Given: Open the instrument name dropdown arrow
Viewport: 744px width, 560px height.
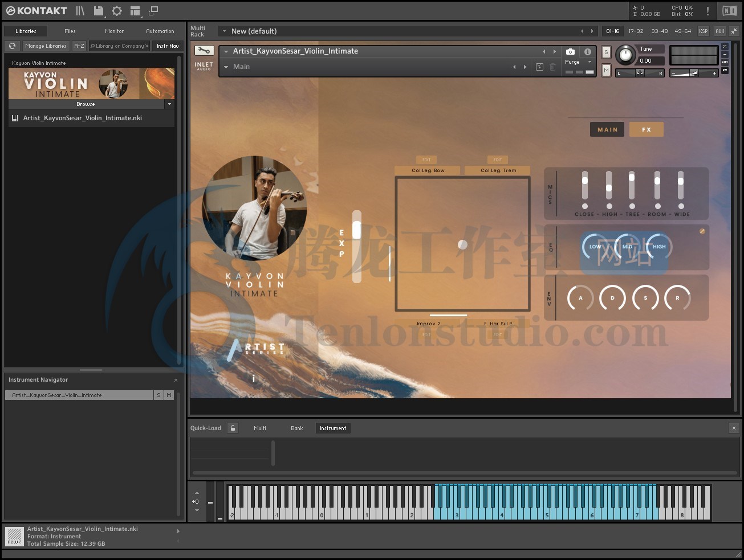Looking at the screenshot, I should point(226,51).
